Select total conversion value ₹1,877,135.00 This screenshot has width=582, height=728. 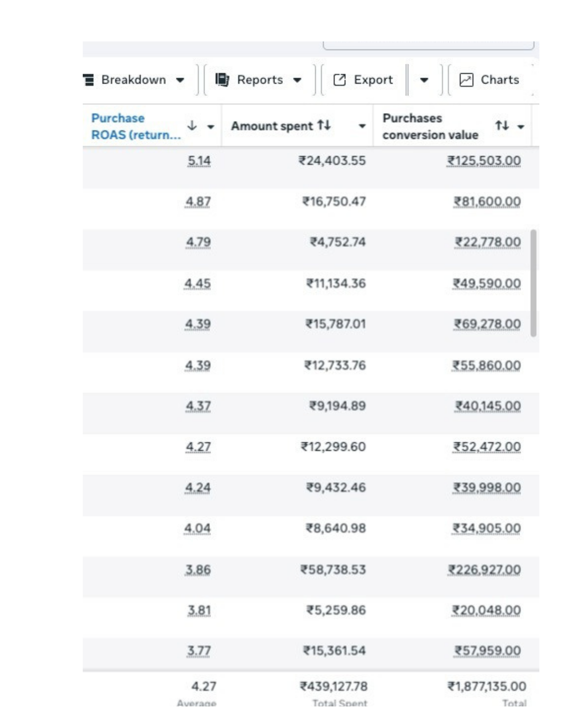pyautogui.click(x=487, y=686)
